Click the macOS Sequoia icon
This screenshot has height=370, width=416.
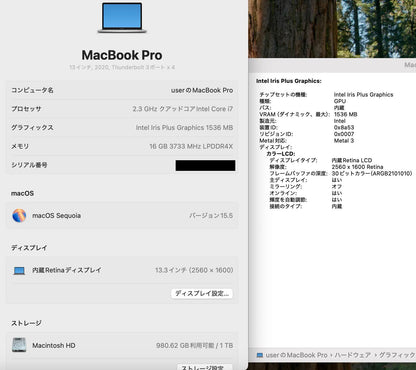tap(19, 216)
